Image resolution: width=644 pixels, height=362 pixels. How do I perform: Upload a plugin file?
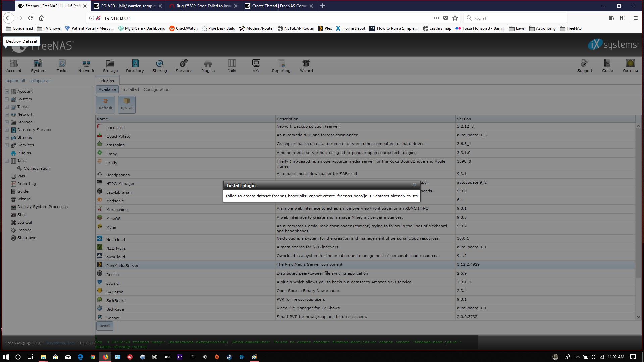[127, 104]
